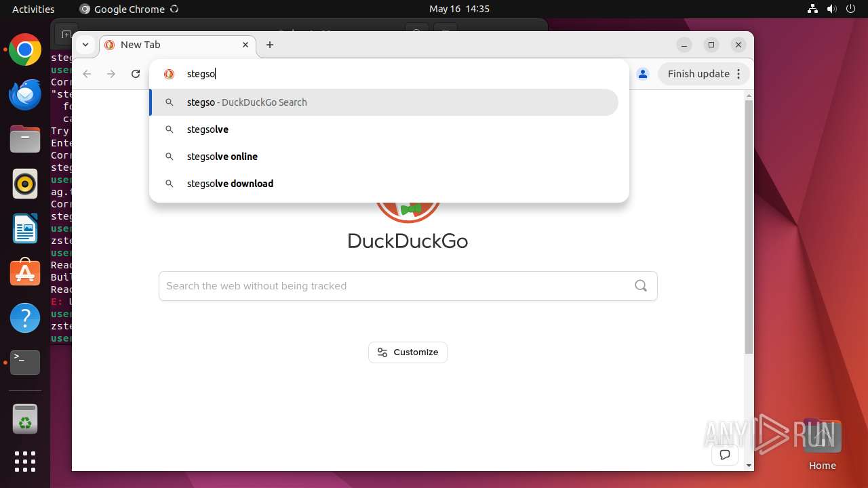The width and height of the screenshot is (868, 488).
Task: Select the New Tab tab
Action: click(178, 45)
